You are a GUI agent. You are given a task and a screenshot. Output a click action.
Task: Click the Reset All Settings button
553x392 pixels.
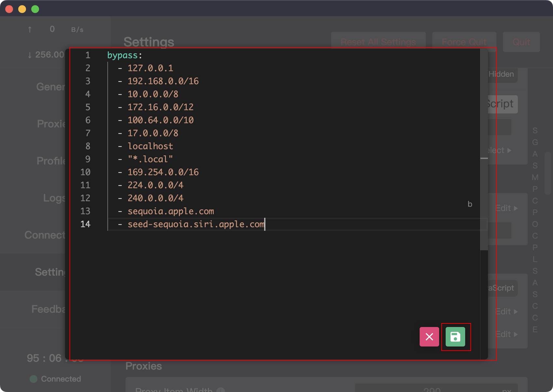(378, 42)
